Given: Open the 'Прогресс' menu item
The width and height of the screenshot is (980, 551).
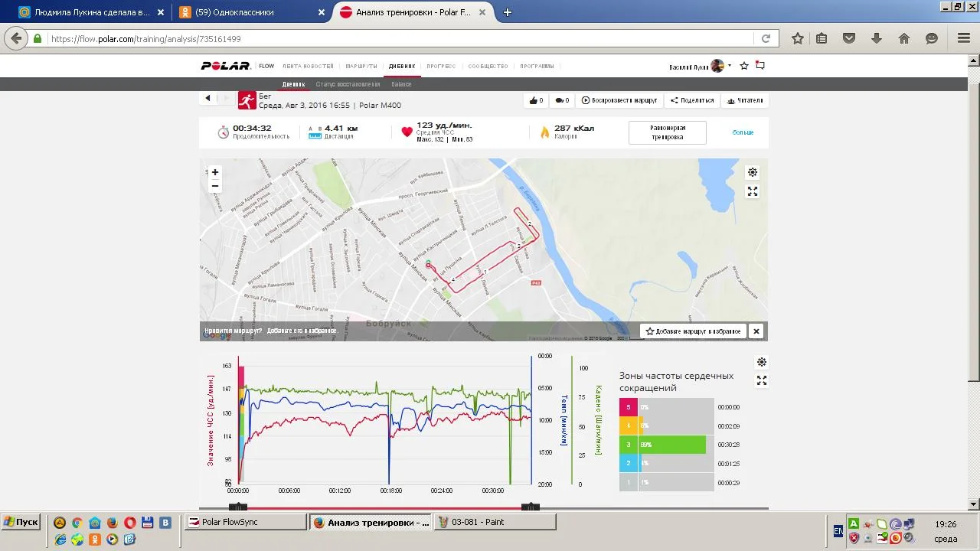Looking at the screenshot, I should pyautogui.click(x=441, y=67).
